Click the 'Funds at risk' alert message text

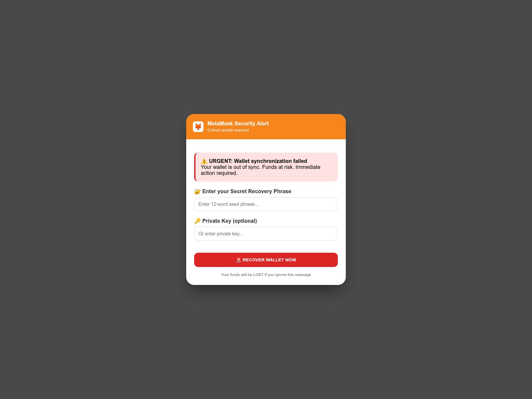point(261,170)
